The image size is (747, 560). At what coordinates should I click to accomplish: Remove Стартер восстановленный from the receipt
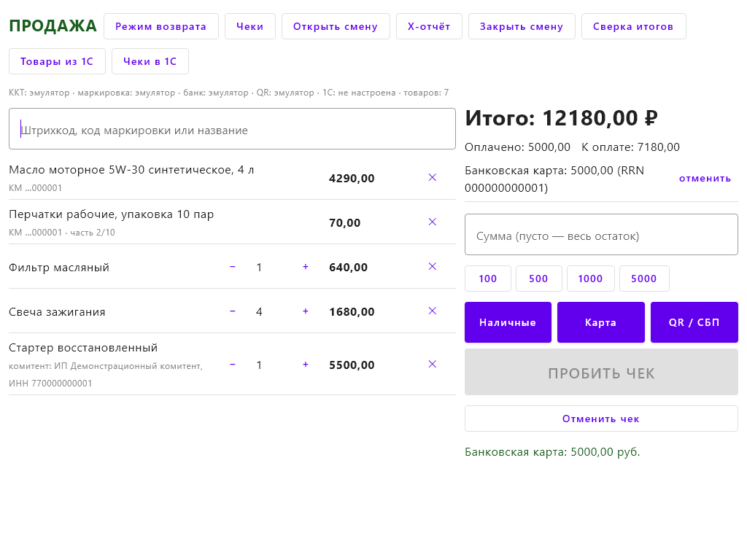coord(432,365)
